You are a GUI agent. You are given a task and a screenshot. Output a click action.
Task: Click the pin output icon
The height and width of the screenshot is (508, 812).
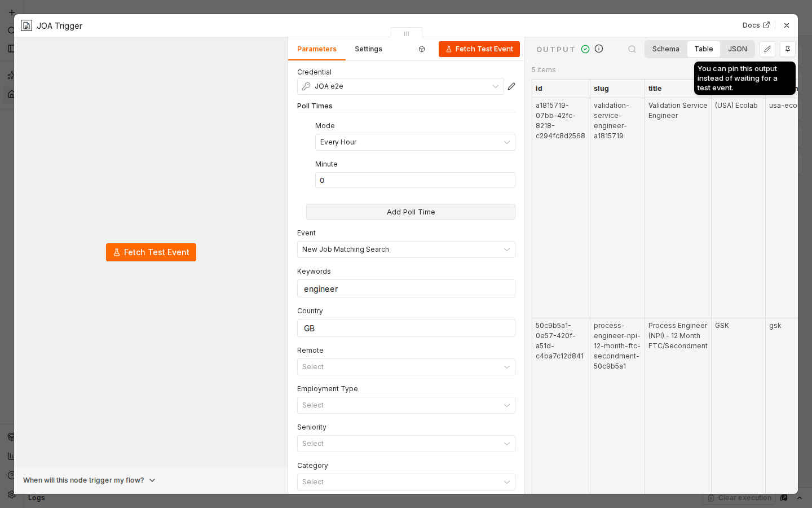point(788,49)
